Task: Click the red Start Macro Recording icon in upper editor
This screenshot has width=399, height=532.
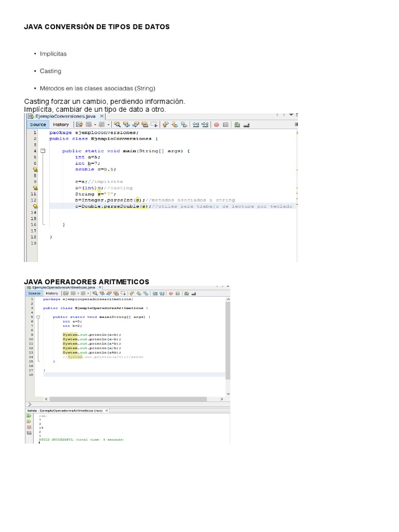Action: (x=216, y=125)
